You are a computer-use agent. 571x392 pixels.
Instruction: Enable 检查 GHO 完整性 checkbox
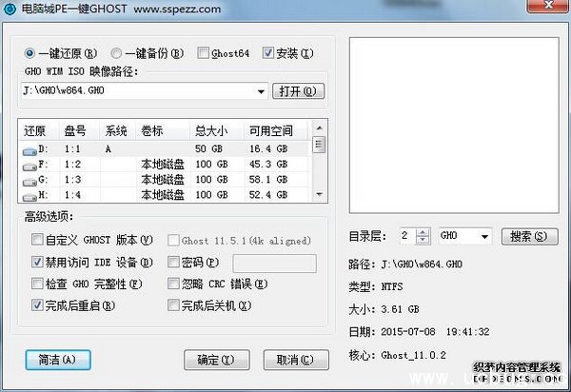pos(37,284)
